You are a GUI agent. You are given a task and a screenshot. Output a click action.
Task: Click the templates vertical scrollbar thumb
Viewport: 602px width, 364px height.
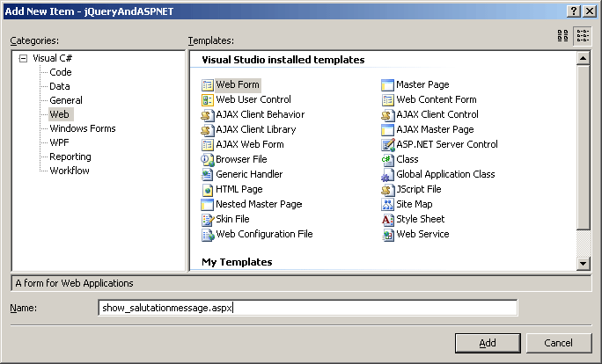[584, 148]
